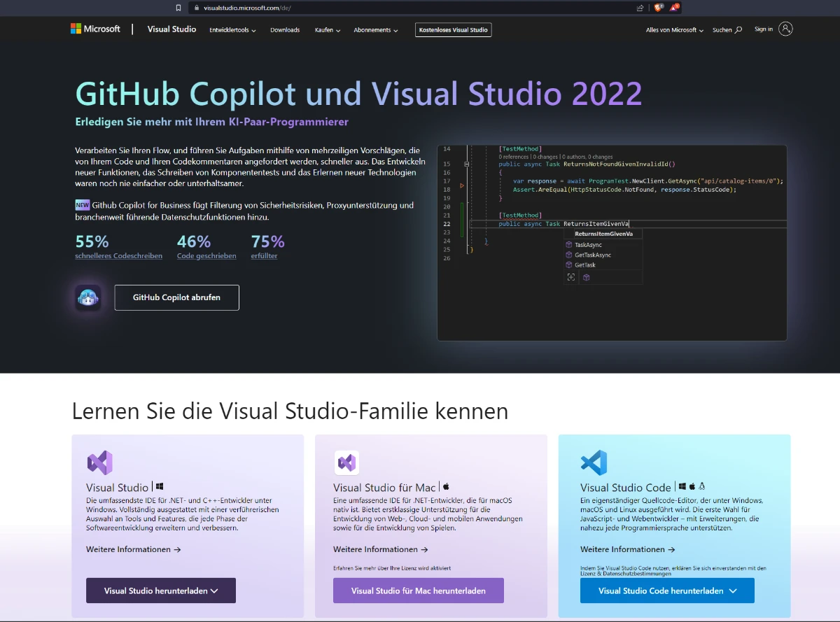The height and width of the screenshot is (622, 840).
Task: Click the Visual Studio für Mac card title
Action: point(385,488)
